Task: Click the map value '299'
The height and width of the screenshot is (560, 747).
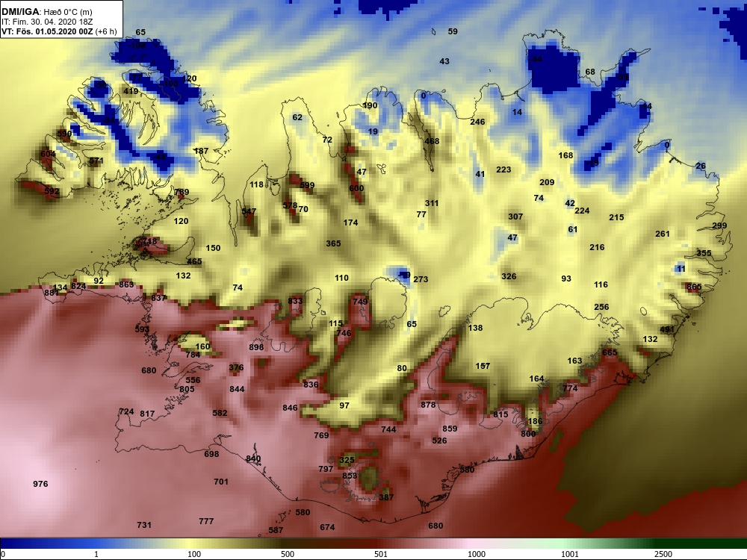Action: point(719,225)
